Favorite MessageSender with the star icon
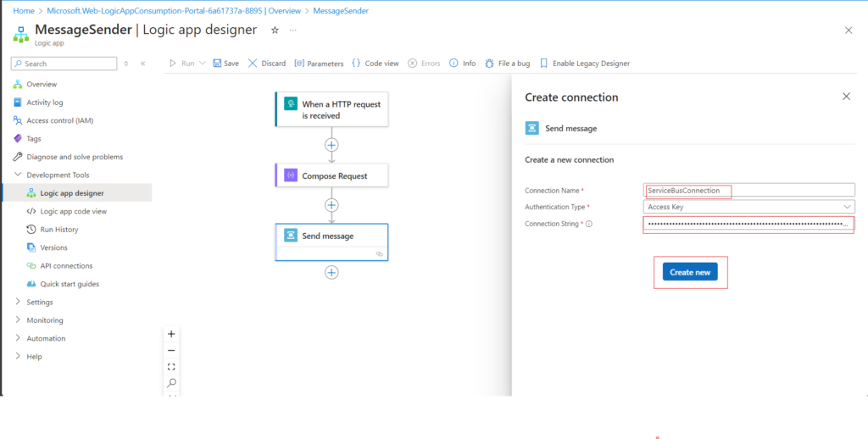Screen dimensions: 868x439 (275, 31)
